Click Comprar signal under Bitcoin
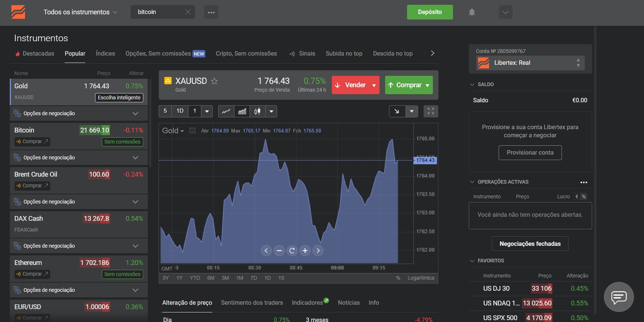 coord(32,142)
